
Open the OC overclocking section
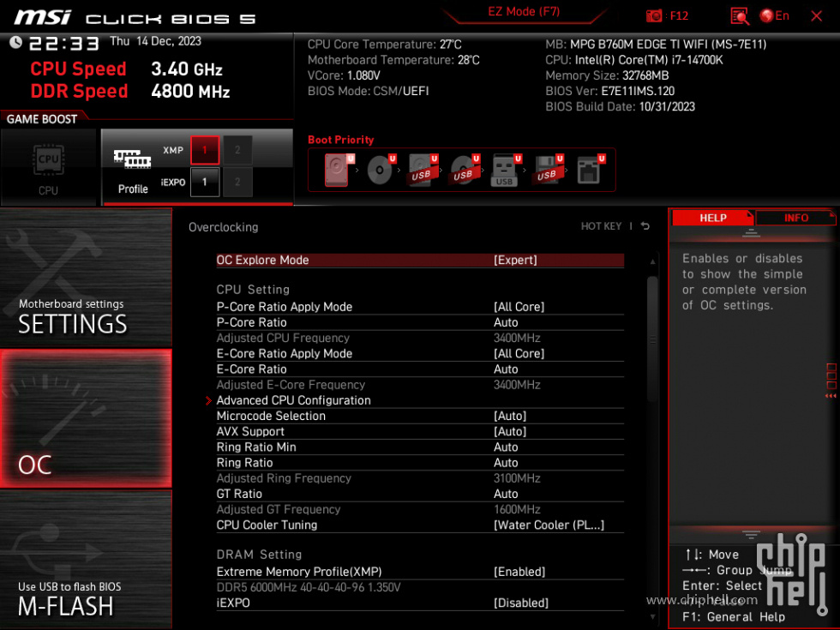coord(86,418)
